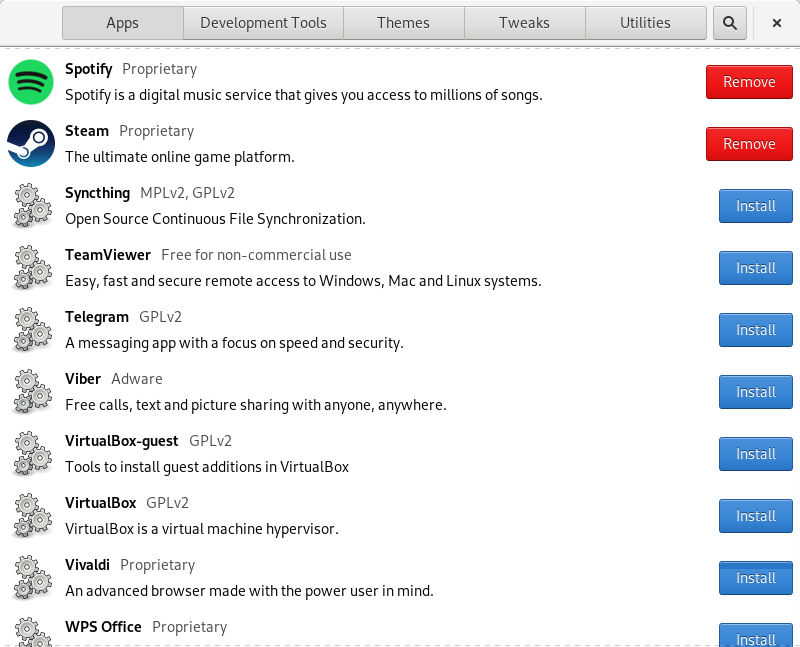The width and height of the screenshot is (800, 647).
Task: Install Syncthing
Action: (756, 206)
